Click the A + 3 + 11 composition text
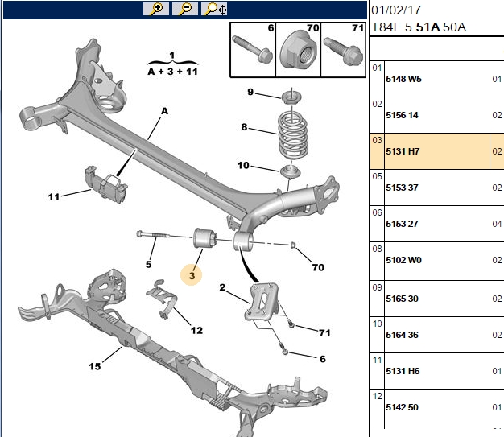This screenshot has height=437, width=504. [x=172, y=72]
